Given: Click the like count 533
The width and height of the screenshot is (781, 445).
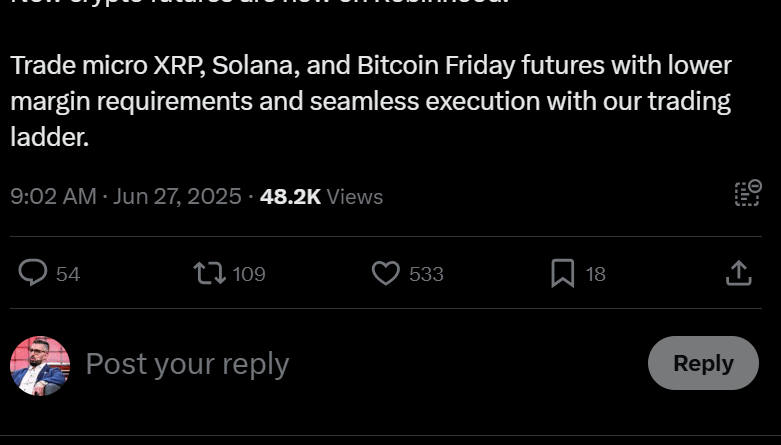Looking at the screenshot, I should pos(426,274).
